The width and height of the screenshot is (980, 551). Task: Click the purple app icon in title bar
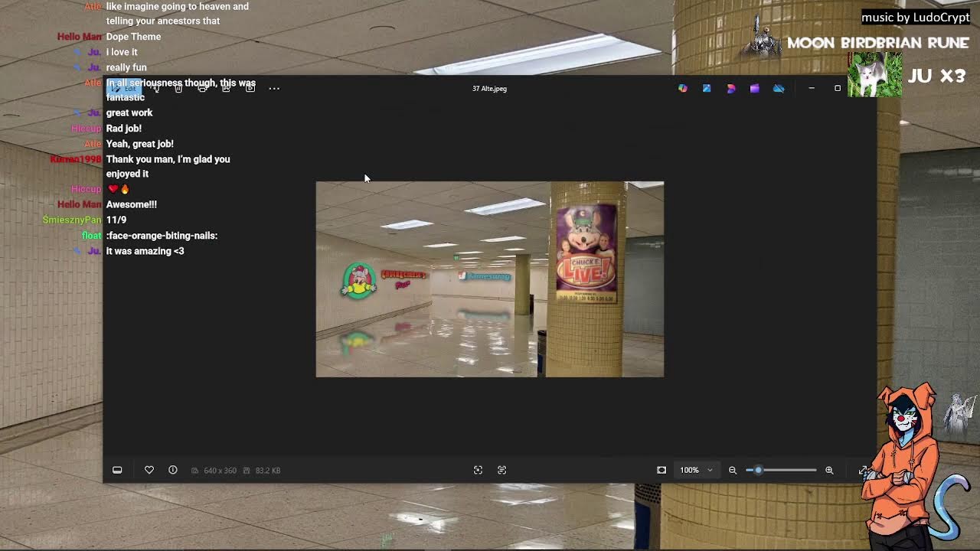click(x=754, y=88)
